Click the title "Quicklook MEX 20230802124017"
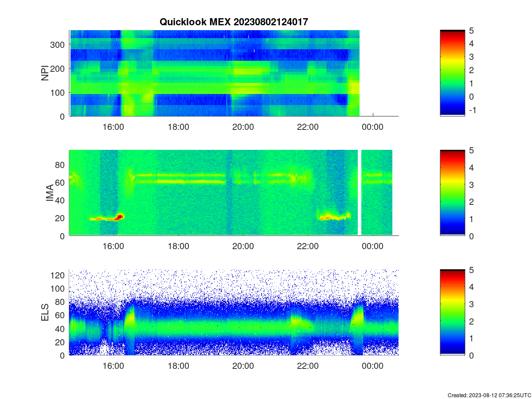Viewport: 532px width, 399px height. pyautogui.click(x=234, y=22)
